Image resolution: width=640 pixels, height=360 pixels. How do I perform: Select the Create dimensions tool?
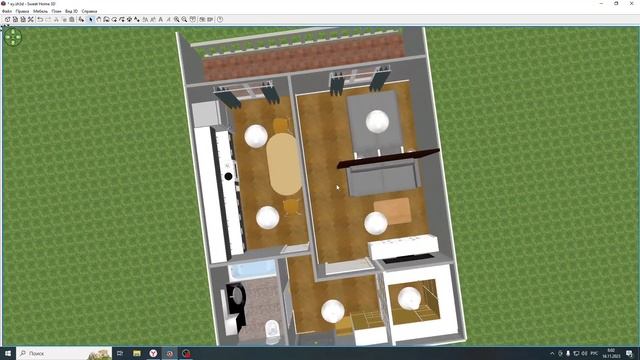[129, 19]
